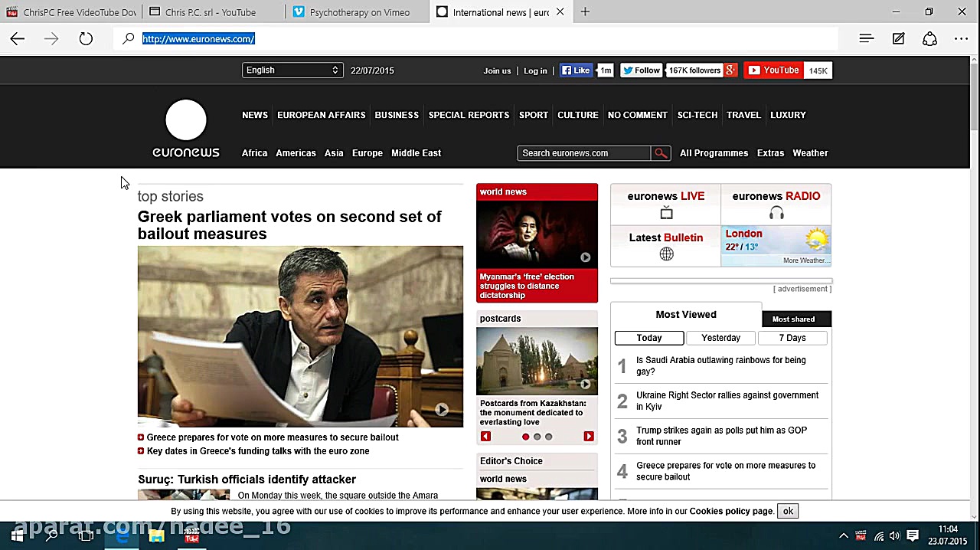Select the third postcards carousel dot

point(548,437)
